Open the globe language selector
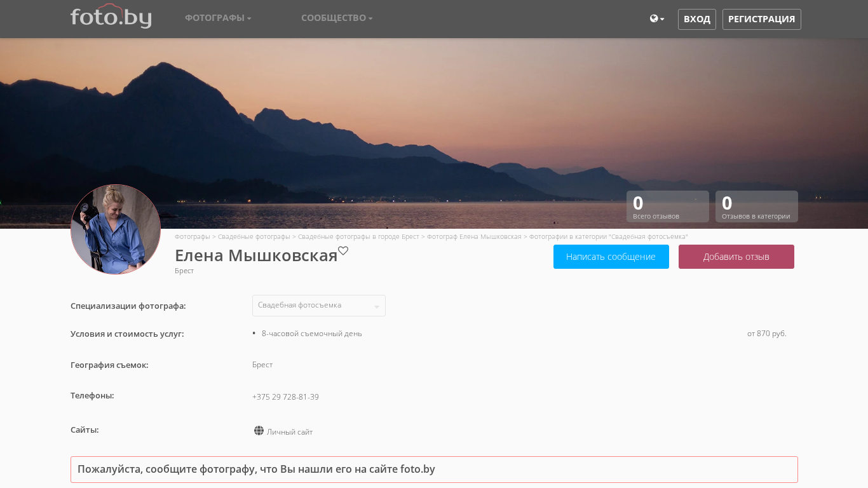This screenshot has width=868, height=488. click(656, 19)
